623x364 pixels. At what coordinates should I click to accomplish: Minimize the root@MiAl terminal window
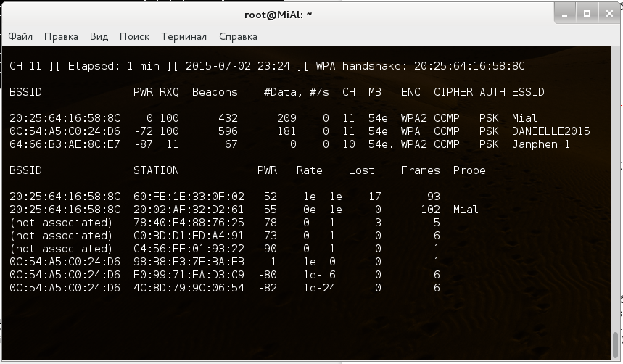(564, 14)
